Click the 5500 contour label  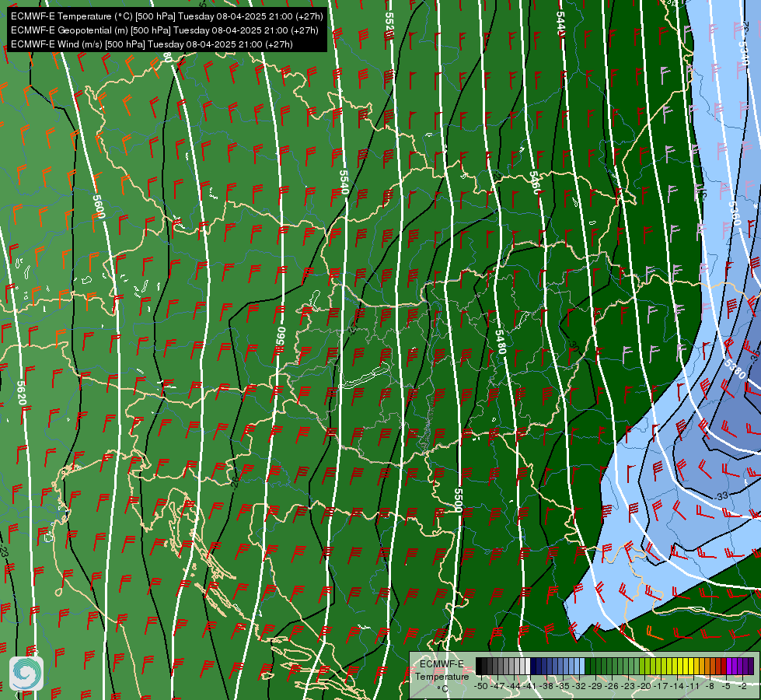pyautogui.click(x=458, y=500)
